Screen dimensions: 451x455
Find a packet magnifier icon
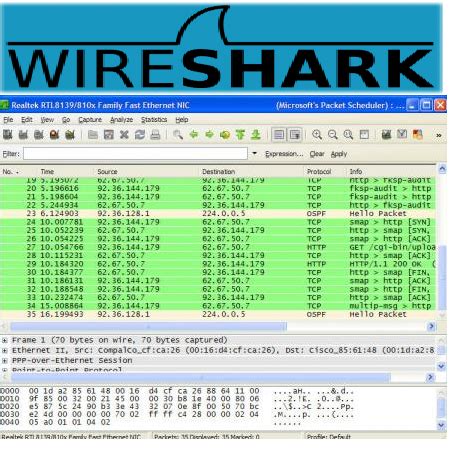click(x=178, y=135)
